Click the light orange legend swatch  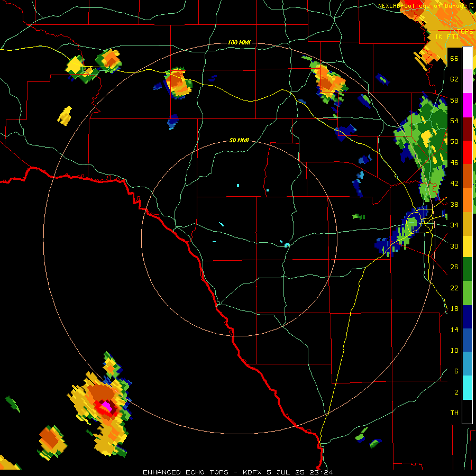click(467, 199)
